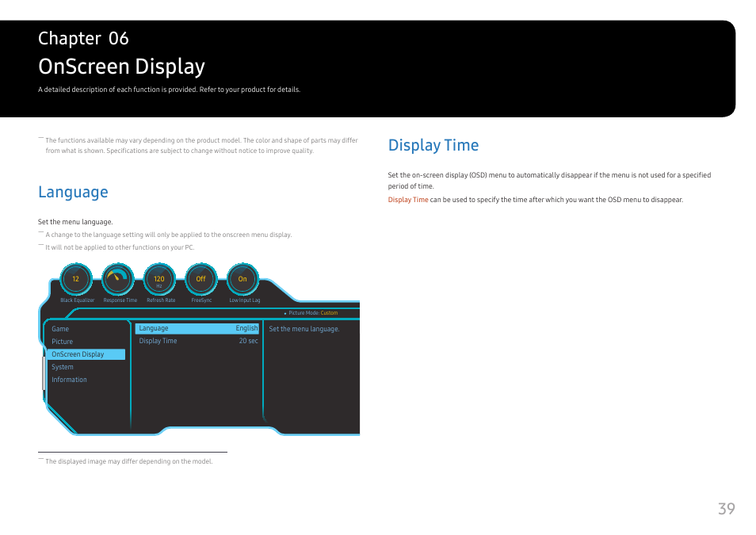Click the blue Language section heading

pos(73,192)
